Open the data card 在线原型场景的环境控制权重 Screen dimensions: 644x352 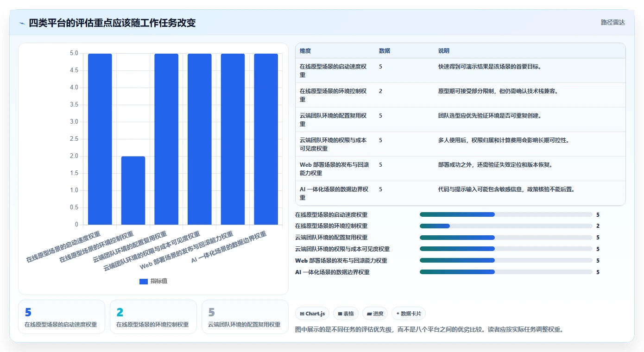pyautogui.click(x=153, y=317)
